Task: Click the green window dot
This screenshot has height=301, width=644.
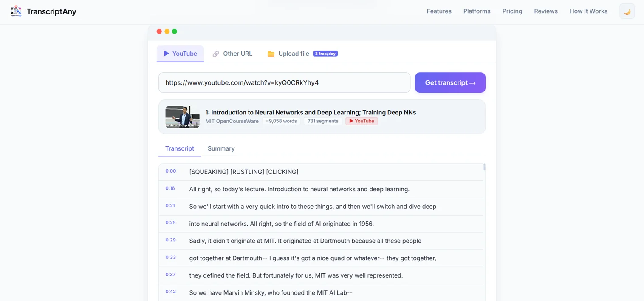Action: (175, 31)
